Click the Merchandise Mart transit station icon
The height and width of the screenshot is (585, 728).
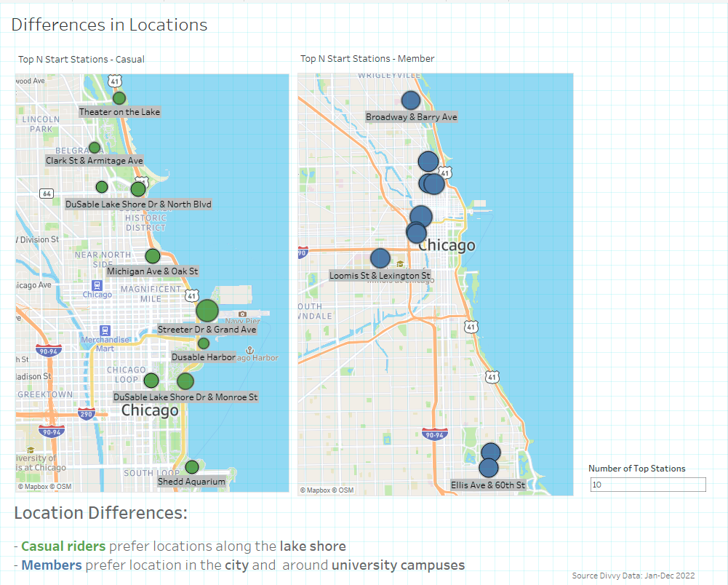coord(105,330)
